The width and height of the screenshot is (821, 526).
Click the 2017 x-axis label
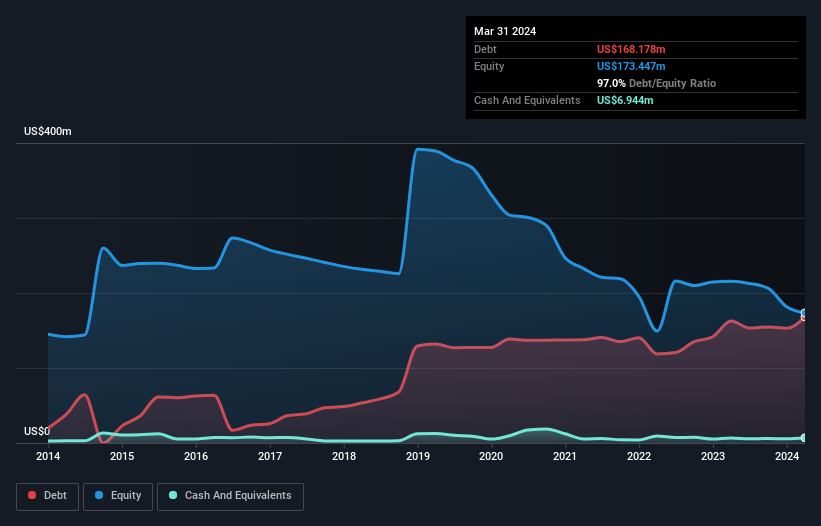click(x=270, y=456)
